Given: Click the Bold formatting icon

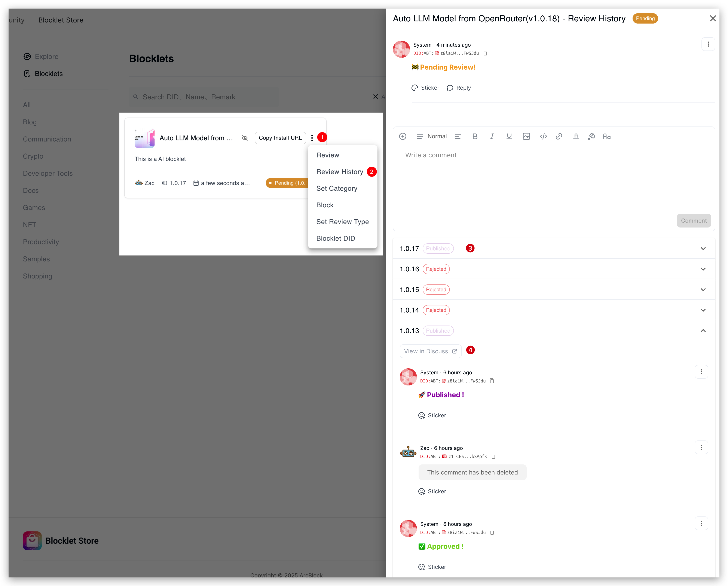Looking at the screenshot, I should 475,137.
